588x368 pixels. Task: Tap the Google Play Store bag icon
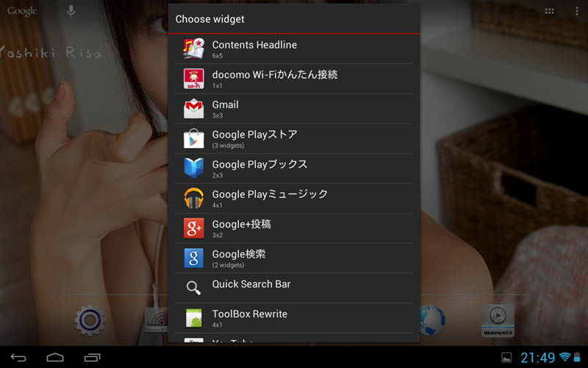[193, 139]
